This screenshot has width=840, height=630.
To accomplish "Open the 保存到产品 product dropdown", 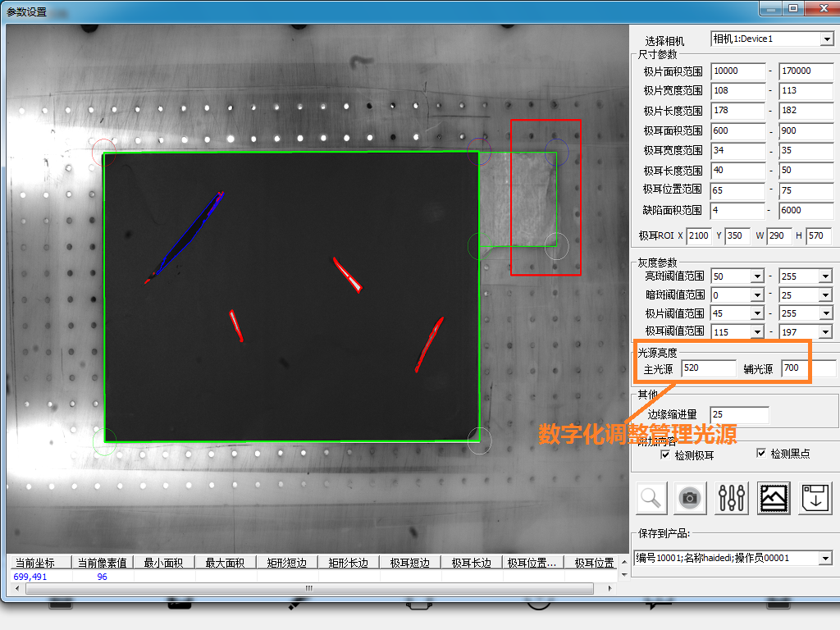I will pyautogui.click(x=825, y=559).
